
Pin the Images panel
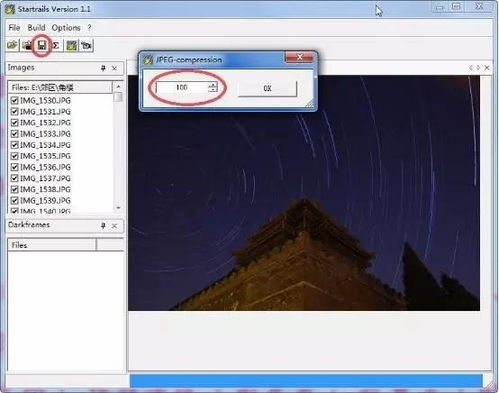103,68
